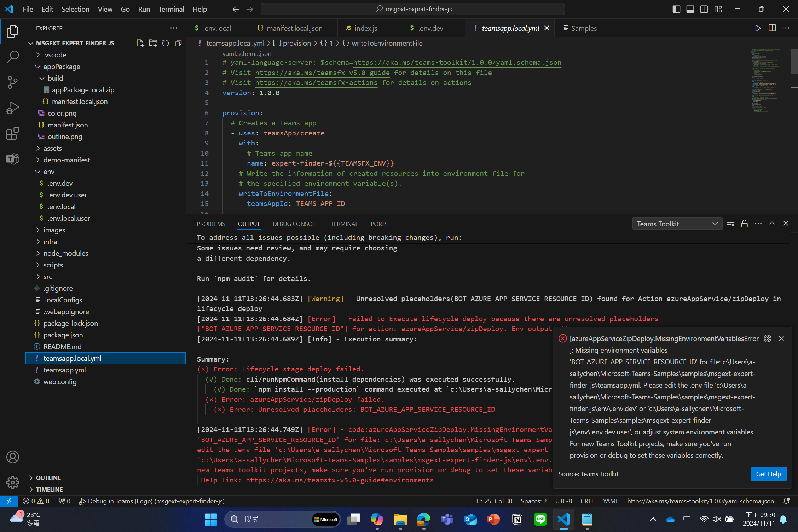Open the teamsfx-v5.0-guide#environments help link
The height and width of the screenshot is (532, 798).
pyautogui.click(x=340, y=480)
